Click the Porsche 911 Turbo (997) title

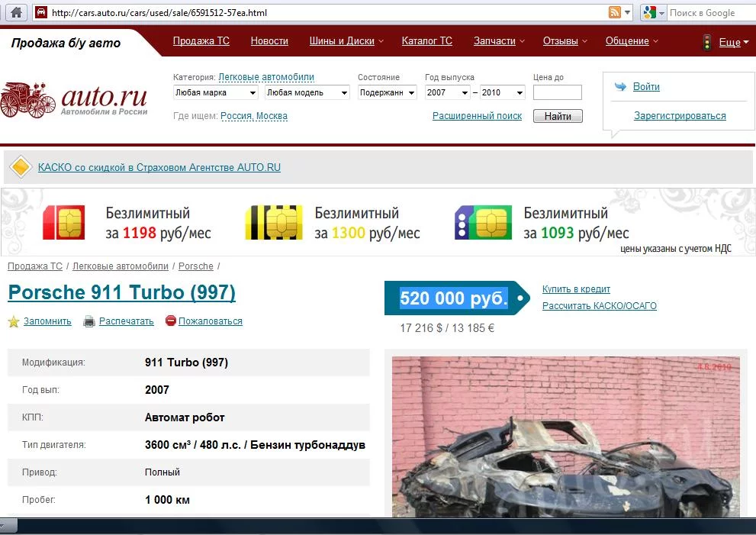point(122,292)
